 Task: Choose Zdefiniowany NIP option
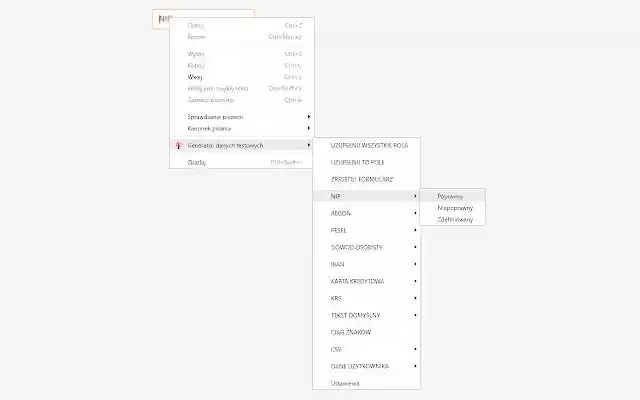pyautogui.click(x=452, y=219)
